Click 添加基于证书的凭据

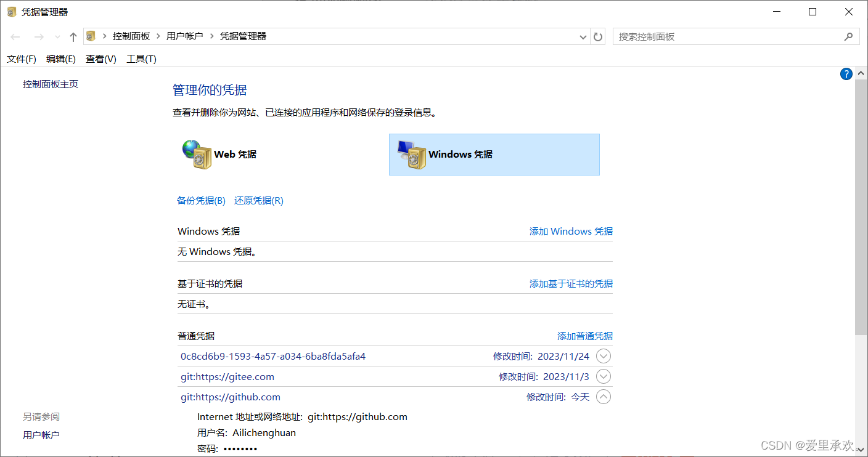[571, 284]
